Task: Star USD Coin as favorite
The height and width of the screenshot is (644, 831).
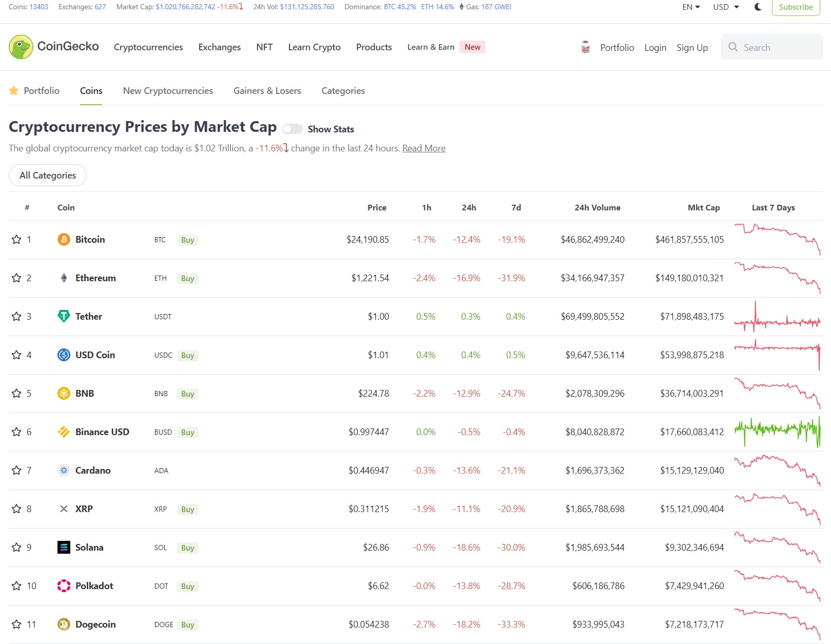Action: [x=16, y=355]
